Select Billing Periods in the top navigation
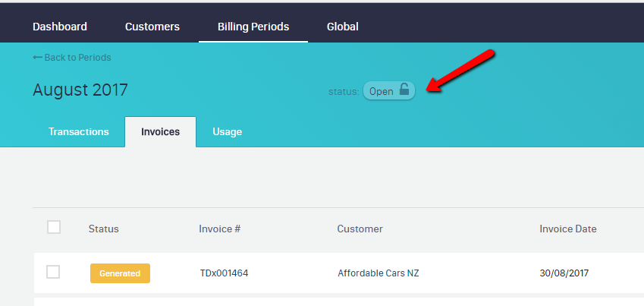The height and width of the screenshot is (306, 644). [x=253, y=27]
